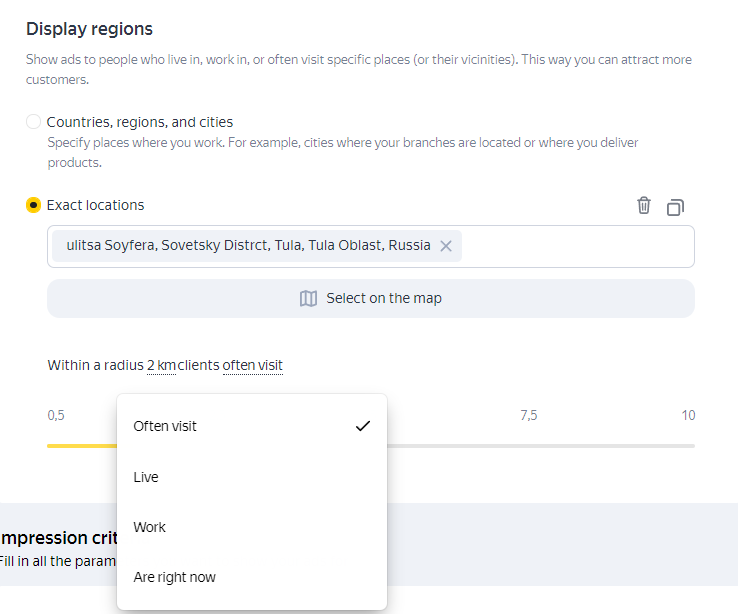The image size is (738, 614).
Task: Click the yellow filled part of the radius slider
Action: [x=80, y=445]
